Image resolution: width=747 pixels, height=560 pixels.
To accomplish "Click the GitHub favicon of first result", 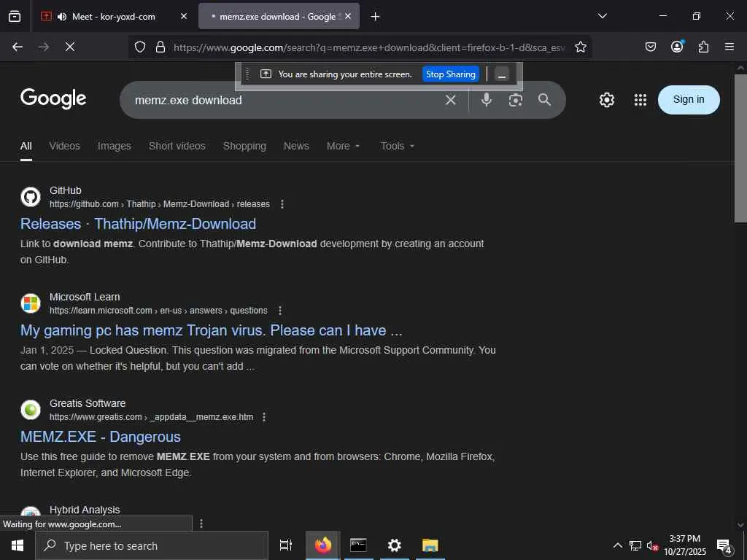I will pos(31,197).
